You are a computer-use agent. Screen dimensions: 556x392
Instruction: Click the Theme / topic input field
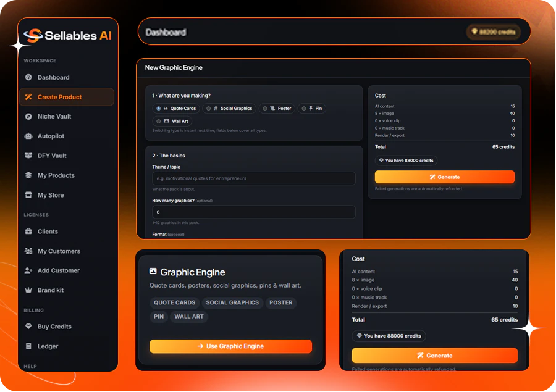[253, 178]
